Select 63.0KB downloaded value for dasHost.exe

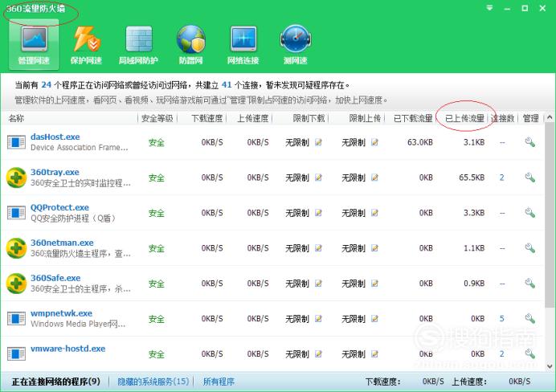(420, 142)
